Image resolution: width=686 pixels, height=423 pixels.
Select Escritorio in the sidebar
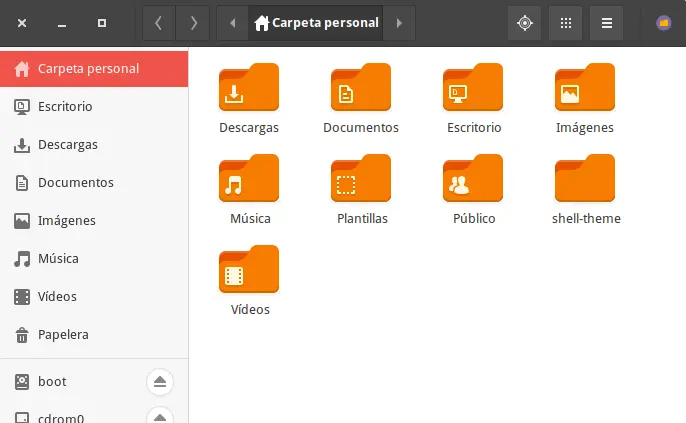[x=94, y=107]
